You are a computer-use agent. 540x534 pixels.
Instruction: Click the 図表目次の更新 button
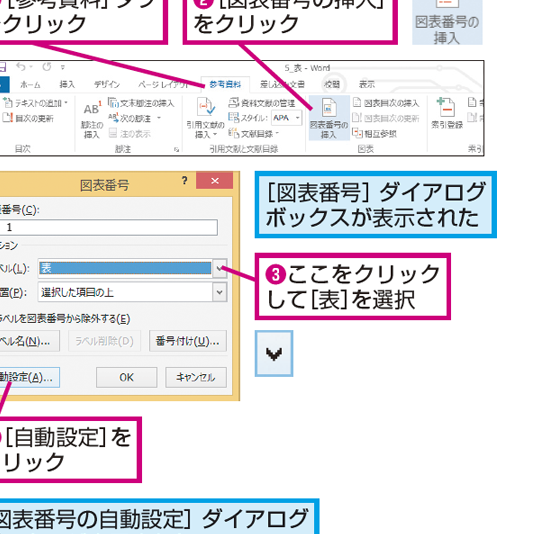coord(386,118)
